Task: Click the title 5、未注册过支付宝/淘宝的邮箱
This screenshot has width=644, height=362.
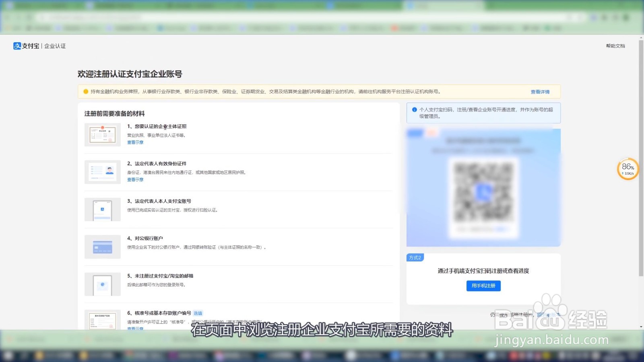Action: (x=160, y=276)
